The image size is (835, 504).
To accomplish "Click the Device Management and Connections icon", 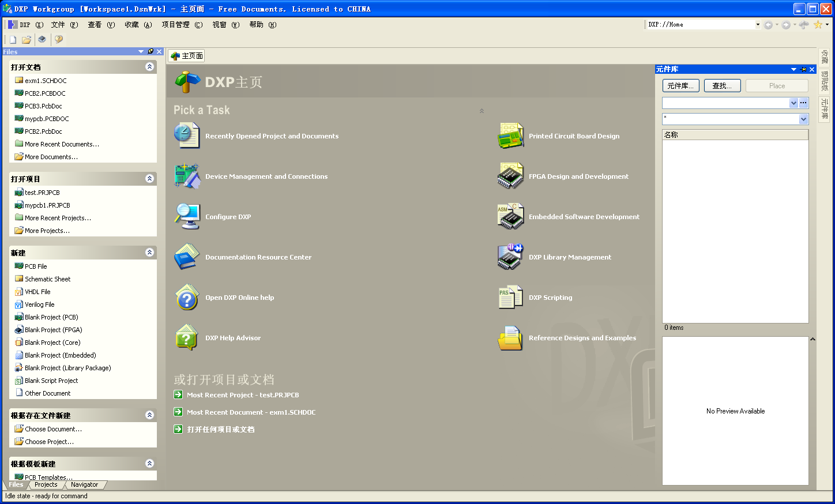I will (x=187, y=176).
